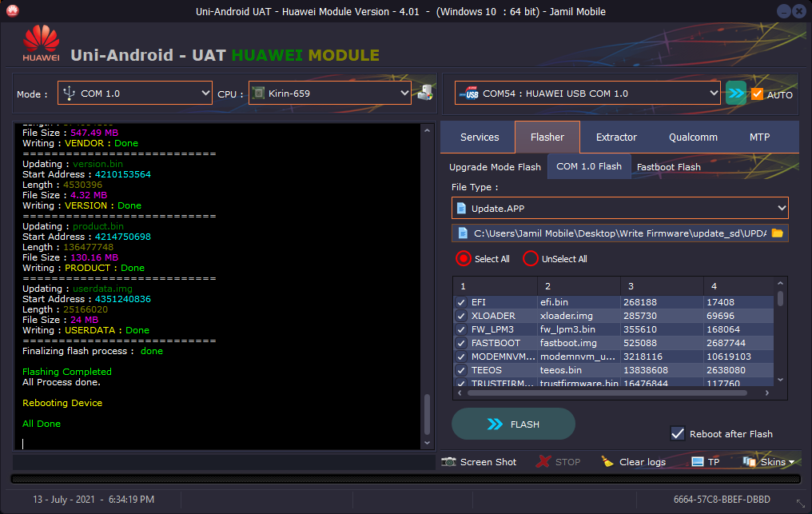Click the USB icon in port dropdown
This screenshot has height=514, width=812.
[469, 94]
